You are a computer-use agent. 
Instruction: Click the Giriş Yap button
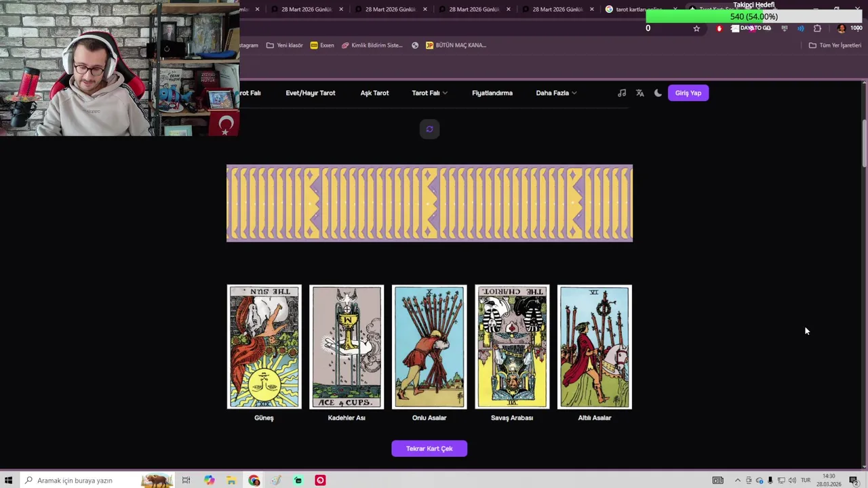(688, 93)
